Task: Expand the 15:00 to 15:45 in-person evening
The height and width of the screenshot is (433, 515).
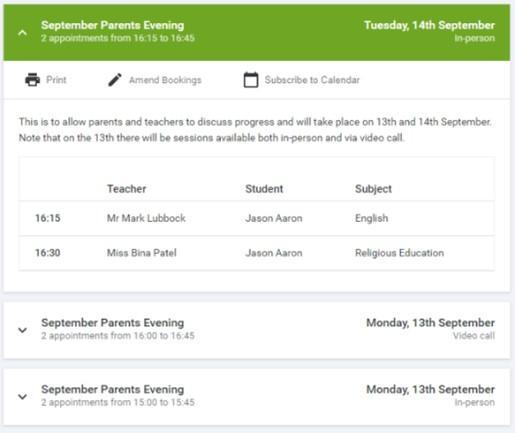Action: [x=22, y=397]
